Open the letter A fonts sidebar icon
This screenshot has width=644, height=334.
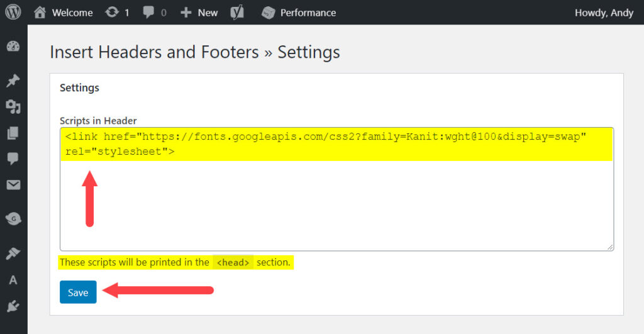coord(13,280)
